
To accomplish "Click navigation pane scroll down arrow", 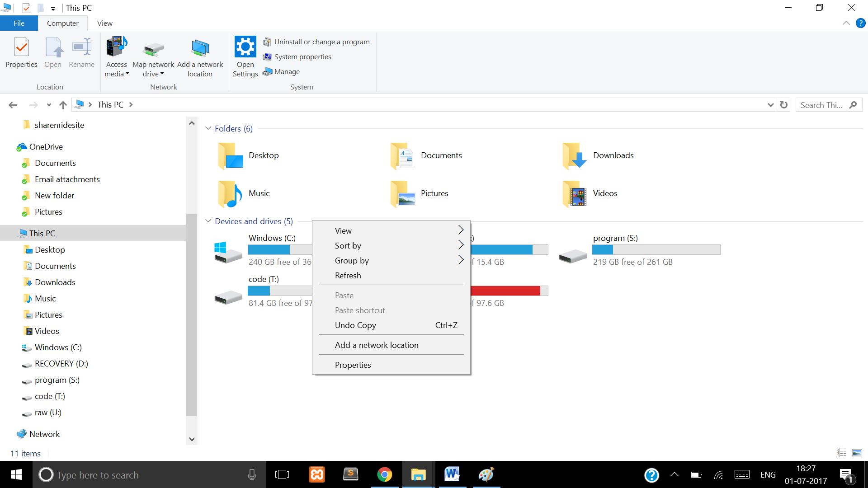I will pyautogui.click(x=192, y=439).
